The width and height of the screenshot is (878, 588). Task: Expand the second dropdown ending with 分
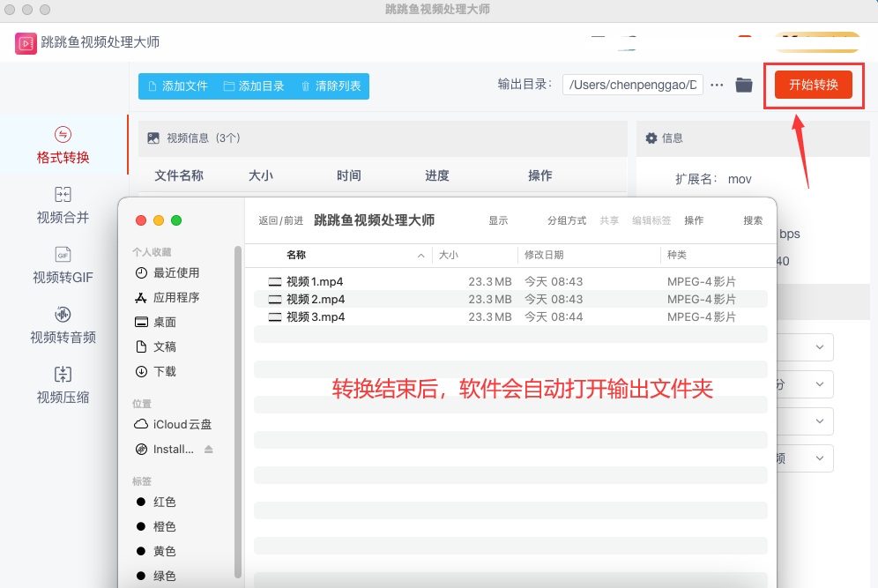tap(819, 384)
